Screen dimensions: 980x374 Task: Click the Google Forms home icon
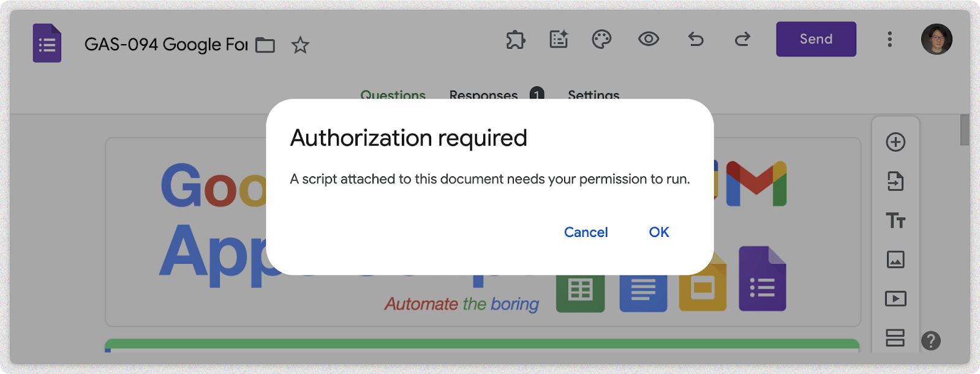(x=47, y=43)
